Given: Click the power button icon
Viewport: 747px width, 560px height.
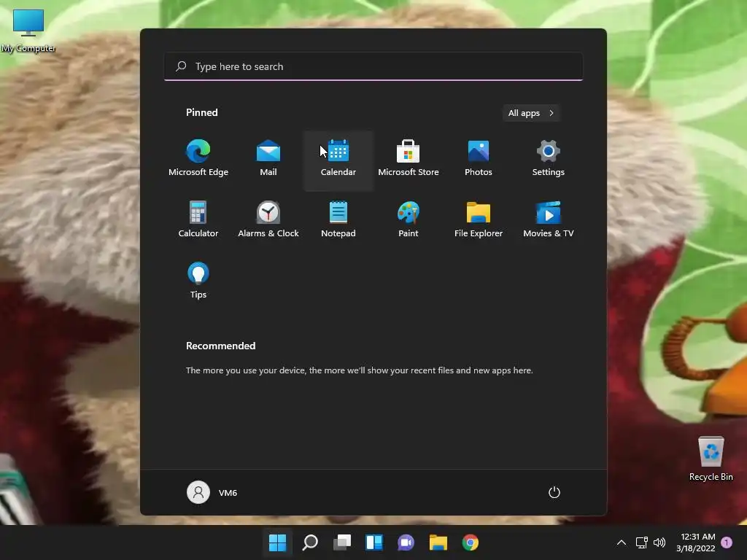Looking at the screenshot, I should coord(554,492).
